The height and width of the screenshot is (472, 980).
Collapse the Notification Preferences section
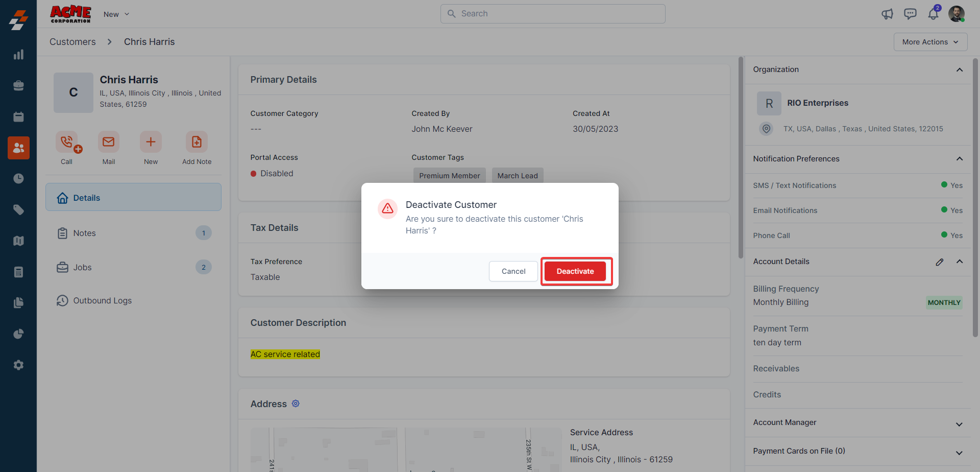click(960, 159)
